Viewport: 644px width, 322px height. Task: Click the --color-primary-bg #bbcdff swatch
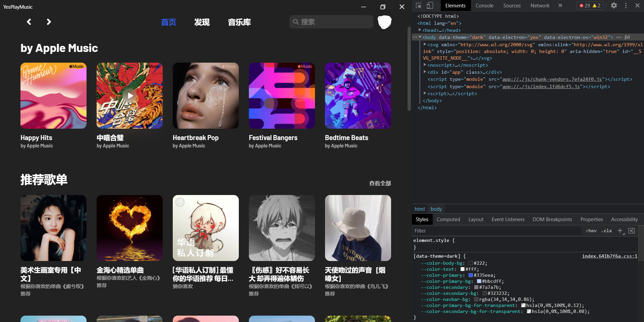tap(479, 281)
